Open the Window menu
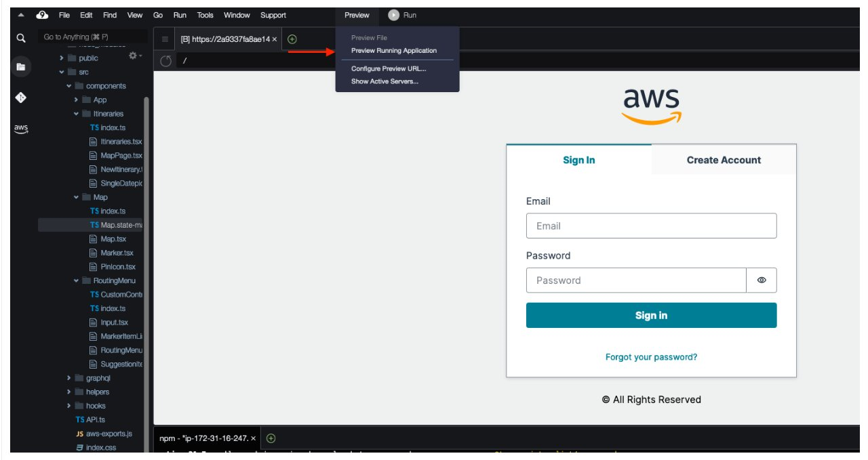The height and width of the screenshot is (460, 868). (x=237, y=15)
